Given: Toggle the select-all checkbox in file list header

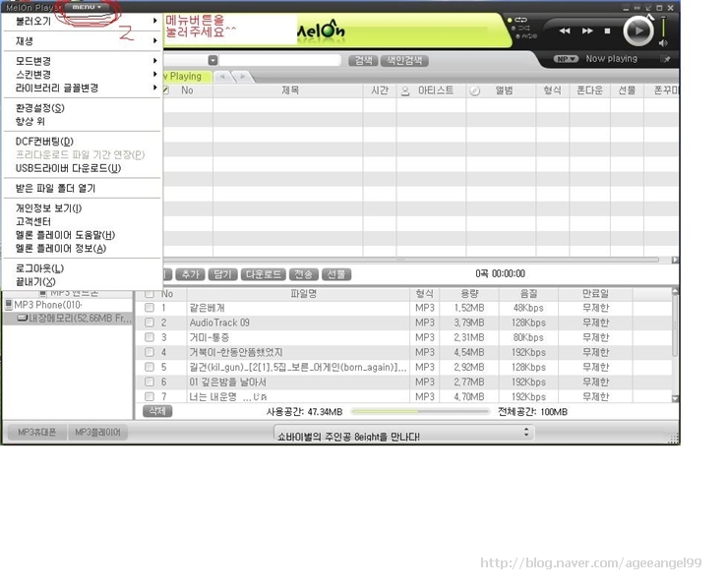Looking at the screenshot, I should [150, 293].
